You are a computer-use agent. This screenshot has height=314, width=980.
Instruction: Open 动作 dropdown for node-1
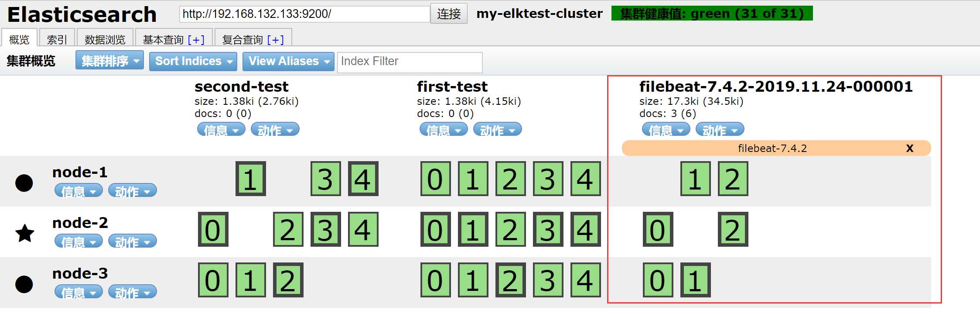click(133, 190)
